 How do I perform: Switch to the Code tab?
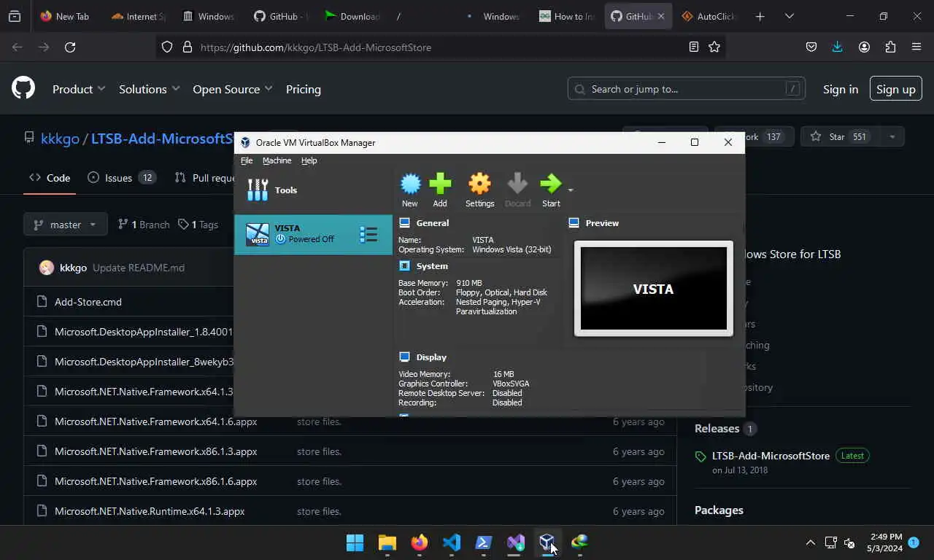pyautogui.click(x=50, y=177)
